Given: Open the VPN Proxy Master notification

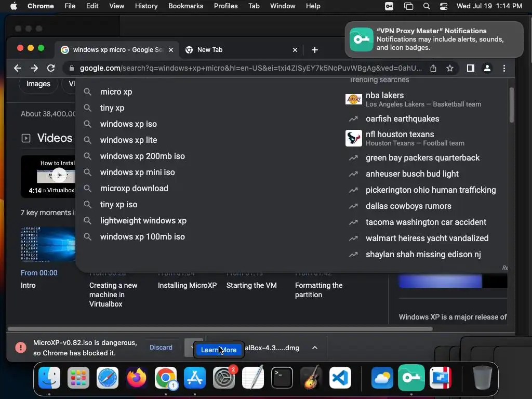Looking at the screenshot, I should click(434, 39).
